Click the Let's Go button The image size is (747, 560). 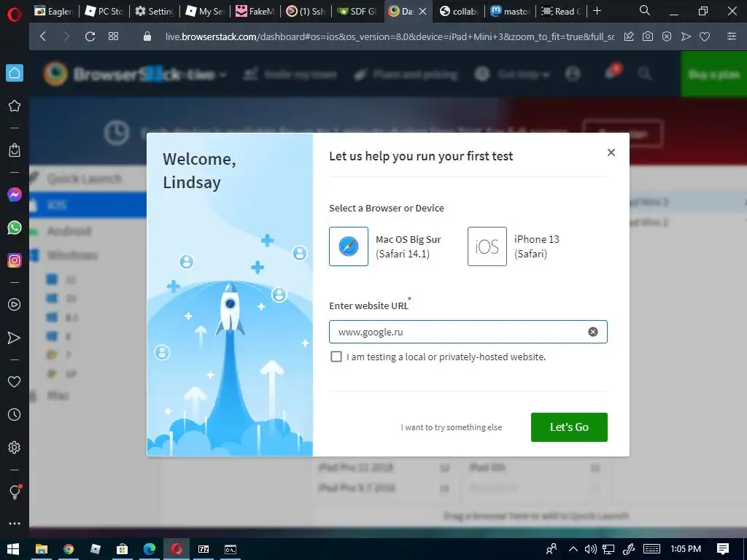(569, 427)
